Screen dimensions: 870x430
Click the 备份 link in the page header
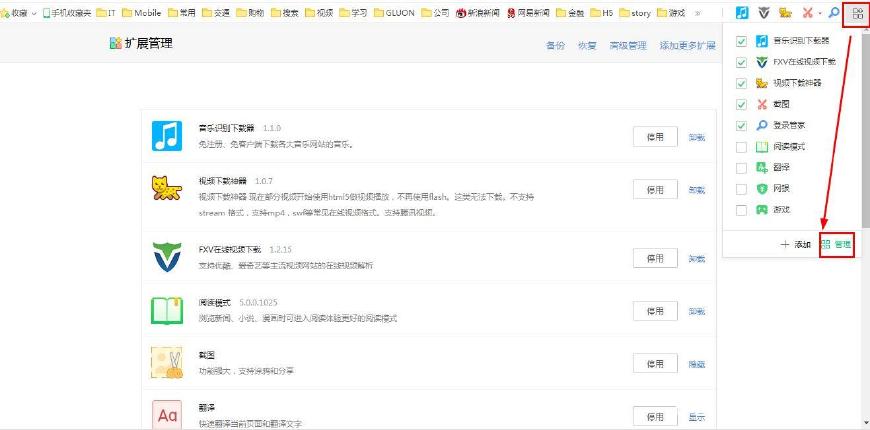pos(555,46)
